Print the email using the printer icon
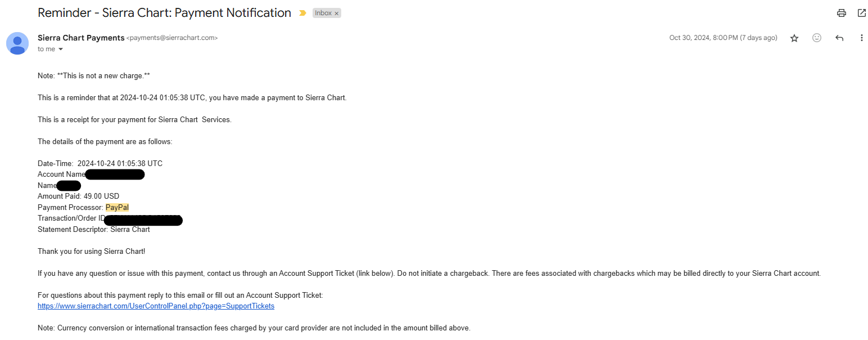This screenshot has width=868, height=340. point(841,13)
